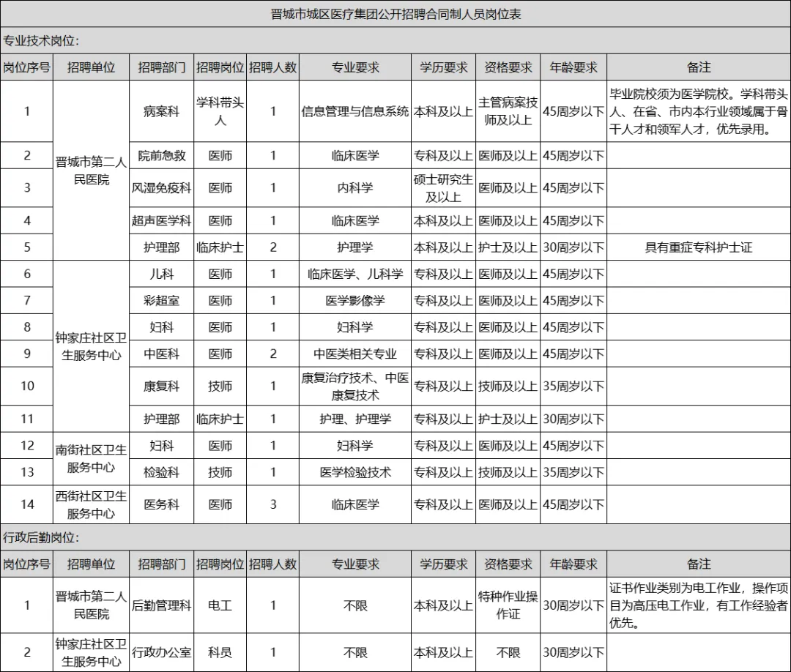Select the 护理、护理学 major cell
Screen dimensions: 791x672
(355, 419)
